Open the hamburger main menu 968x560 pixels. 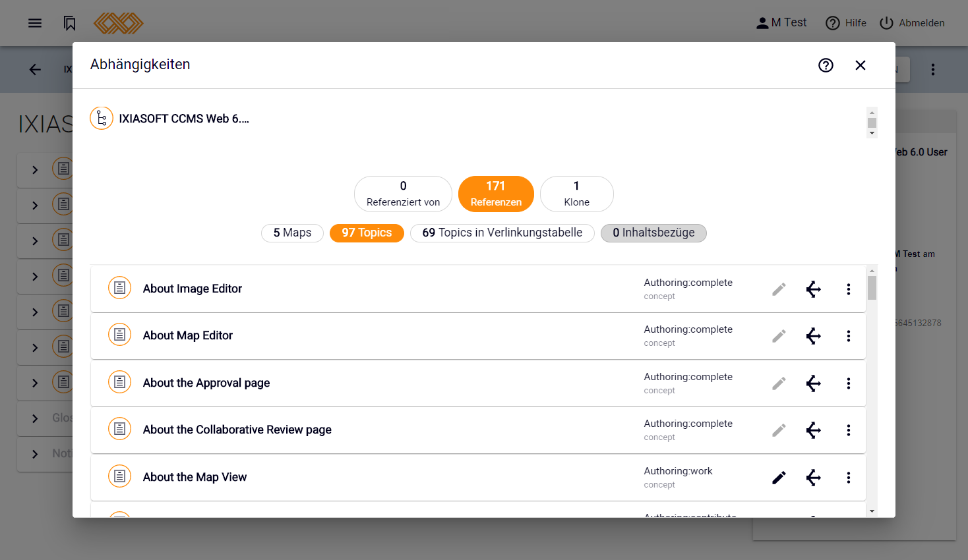click(x=35, y=23)
